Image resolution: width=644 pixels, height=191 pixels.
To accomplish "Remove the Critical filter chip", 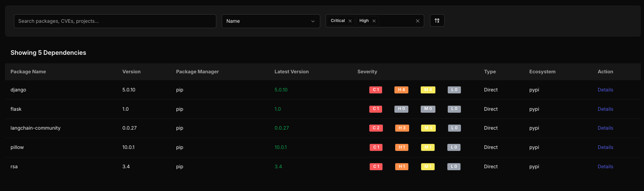I will (x=350, y=21).
